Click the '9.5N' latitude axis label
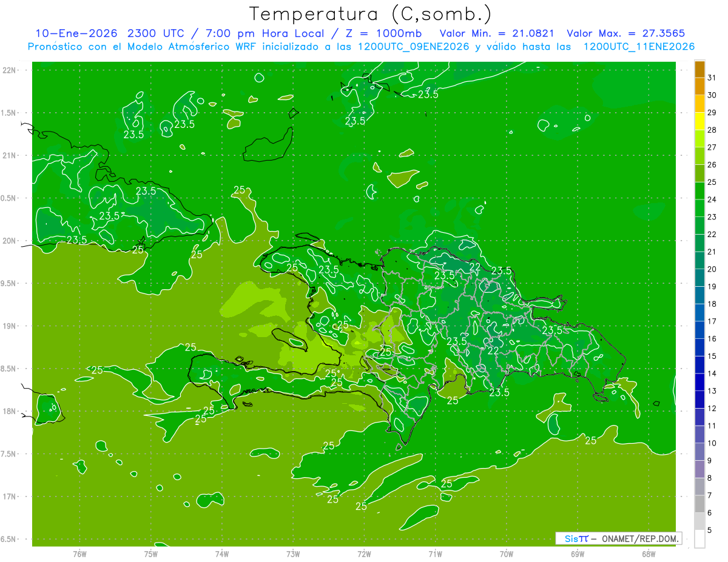728x562 pixels. click(9, 283)
